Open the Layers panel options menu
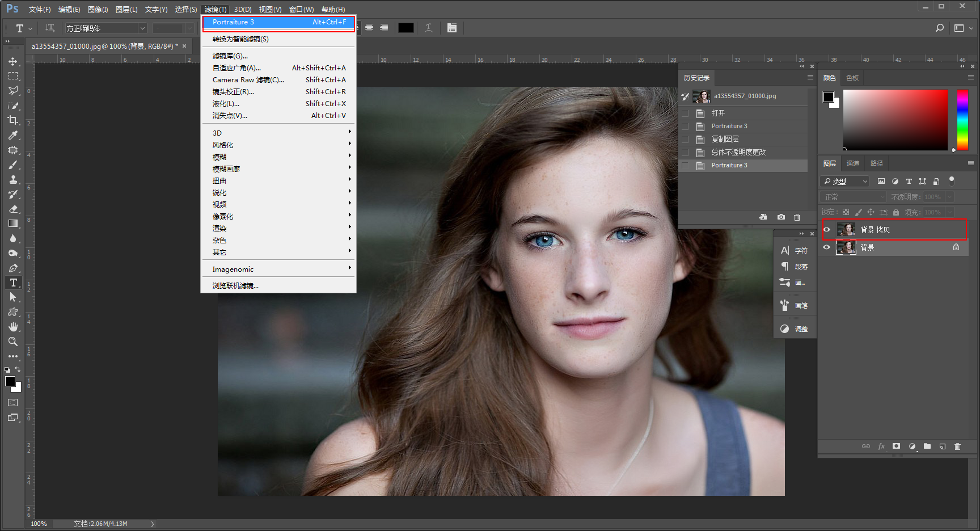The height and width of the screenshot is (531, 980). pos(970,163)
